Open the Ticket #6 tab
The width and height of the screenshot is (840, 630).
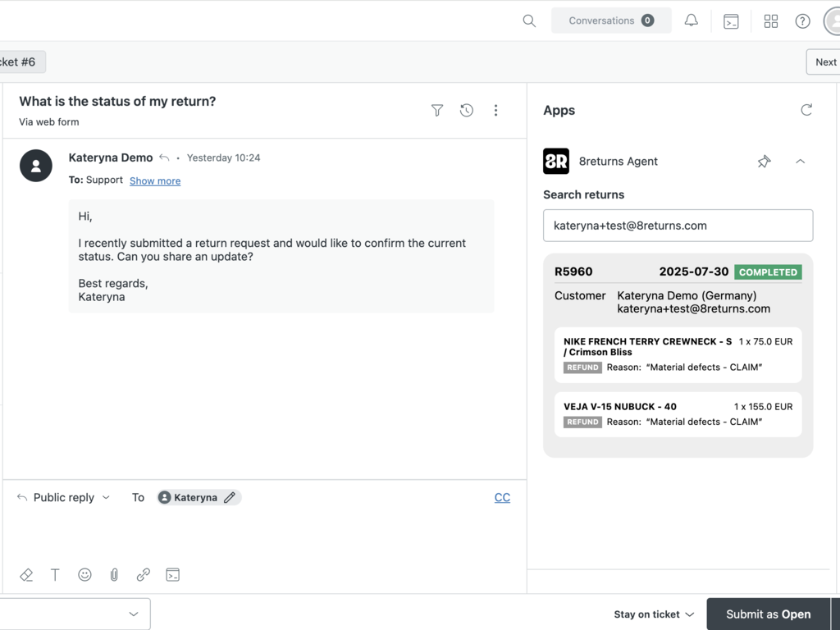click(x=20, y=62)
